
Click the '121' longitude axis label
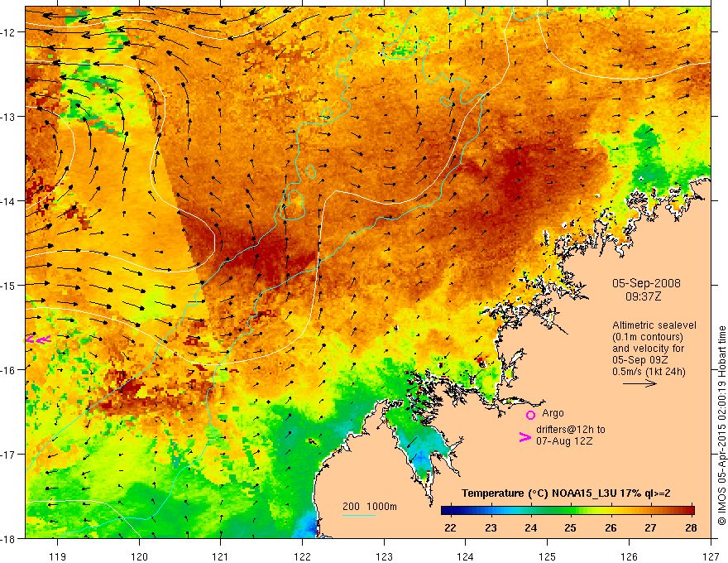221,556
